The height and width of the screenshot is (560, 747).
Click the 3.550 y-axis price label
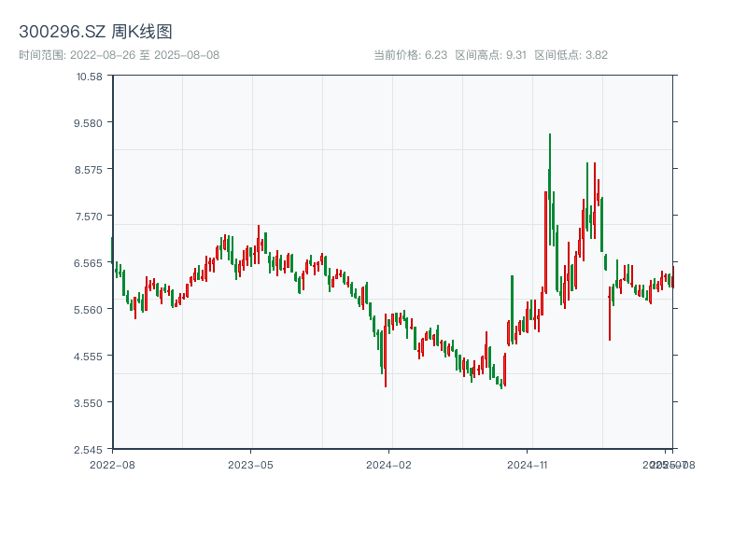[90, 402]
